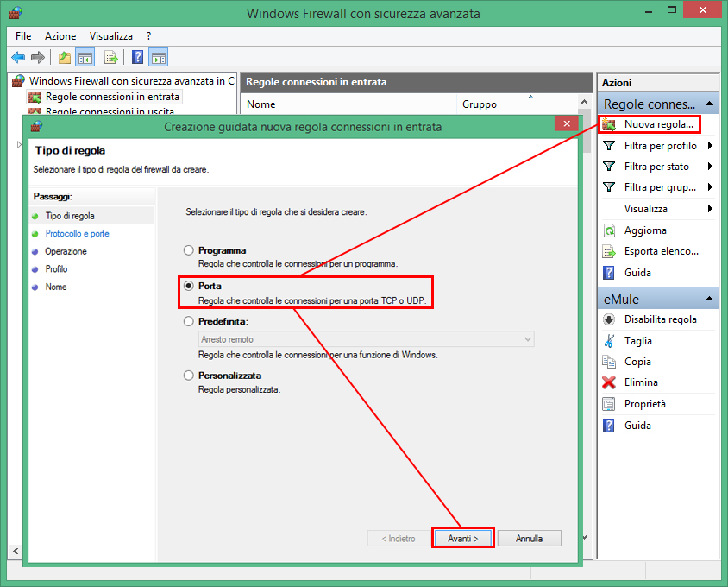Open the Arresto remoto predefined dropdown
Image resolution: width=728 pixels, height=587 pixels.
(x=367, y=339)
